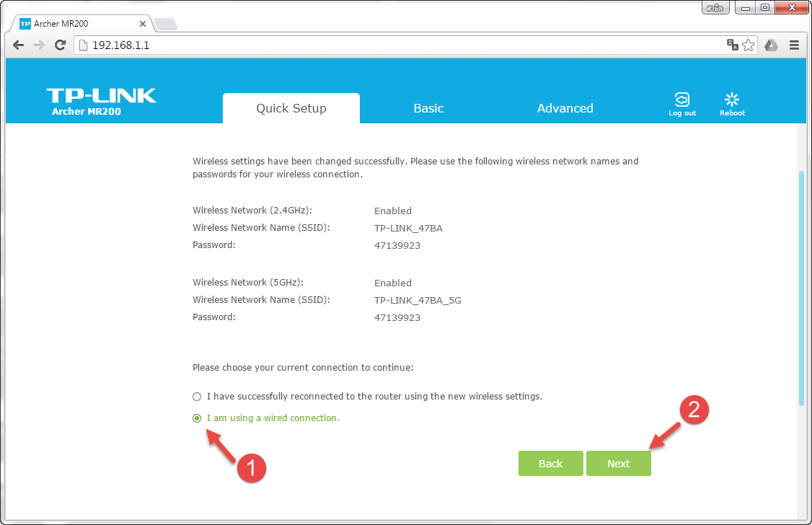Select 'successfully reconnected to the router' radio

197,397
